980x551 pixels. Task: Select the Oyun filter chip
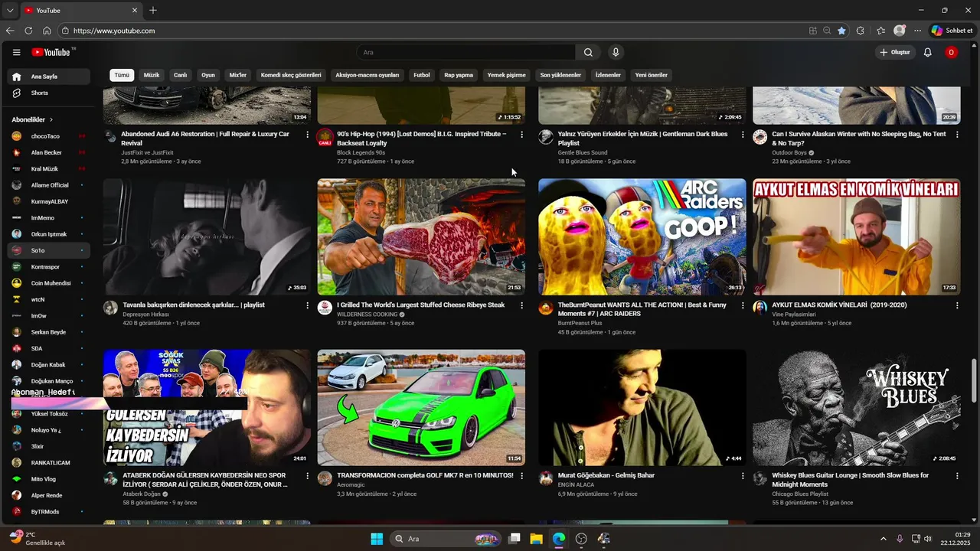point(208,75)
